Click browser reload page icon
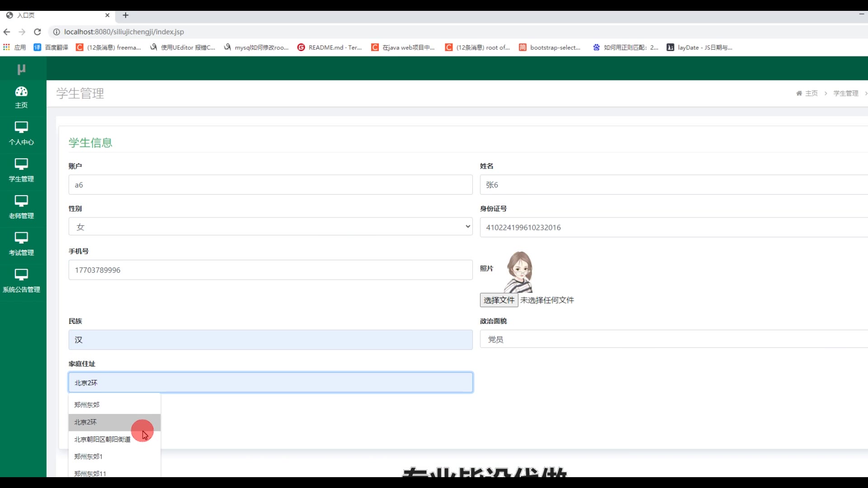 point(38,32)
